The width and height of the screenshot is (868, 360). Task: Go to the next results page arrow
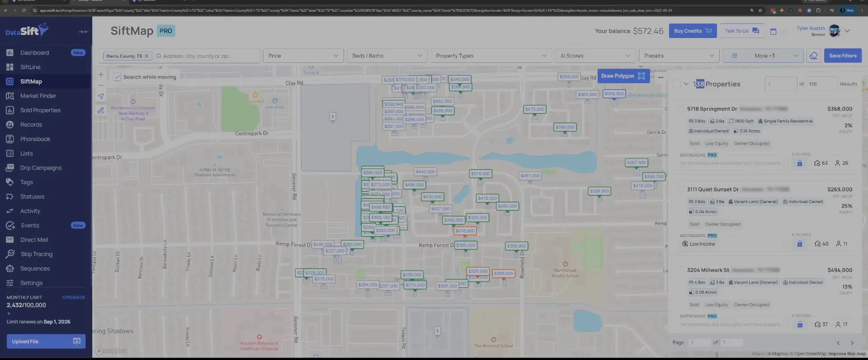coord(852,343)
